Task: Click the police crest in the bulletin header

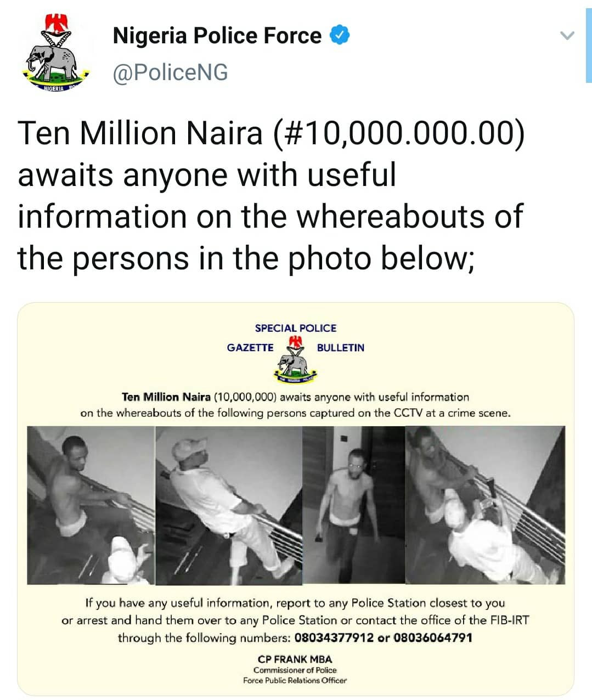Action: tap(295, 359)
